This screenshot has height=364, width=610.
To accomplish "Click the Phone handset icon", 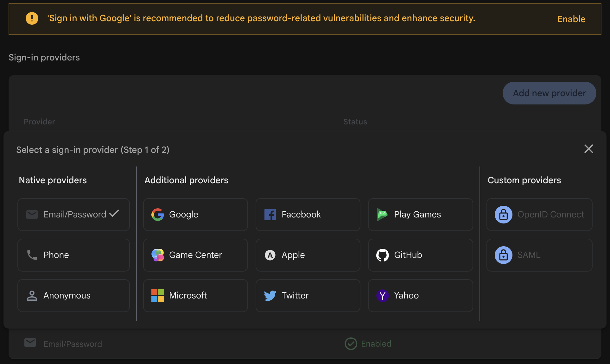I will click(32, 255).
